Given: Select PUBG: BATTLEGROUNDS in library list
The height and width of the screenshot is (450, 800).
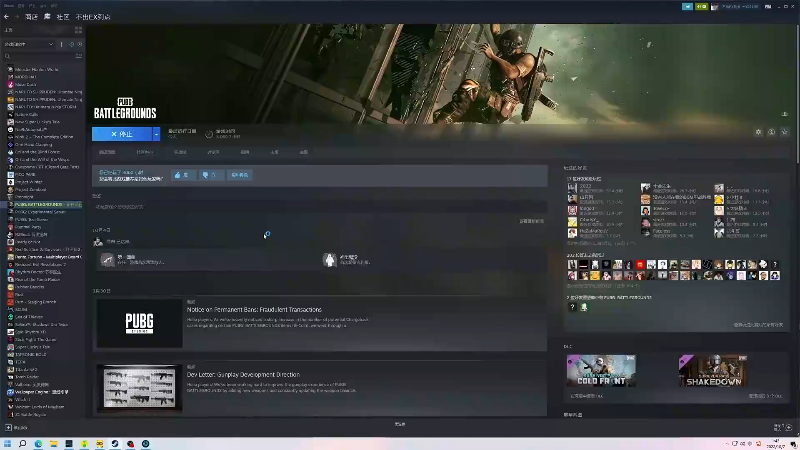Looking at the screenshot, I should [x=43, y=205].
